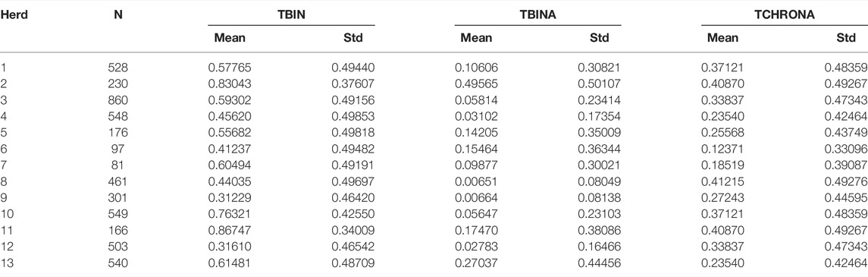The height and width of the screenshot is (277, 868).
Task: Click the Herd column header
Action: (x=14, y=15)
